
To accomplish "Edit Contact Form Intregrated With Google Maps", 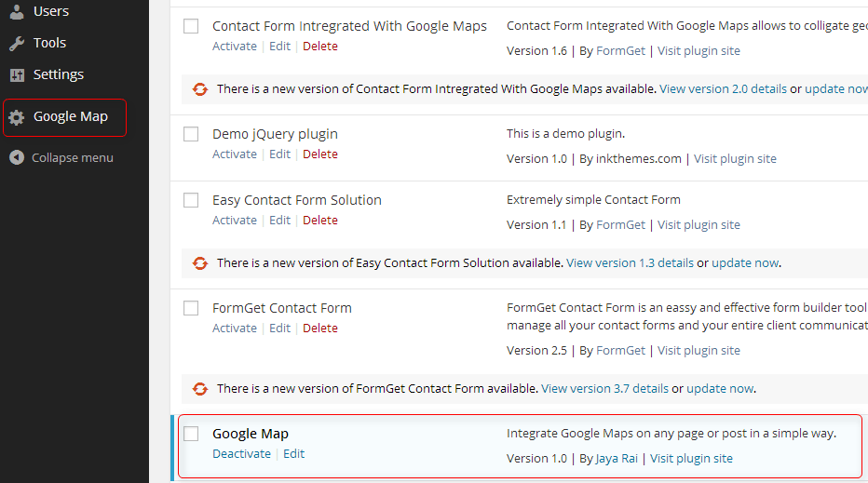I will click(x=279, y=47).
